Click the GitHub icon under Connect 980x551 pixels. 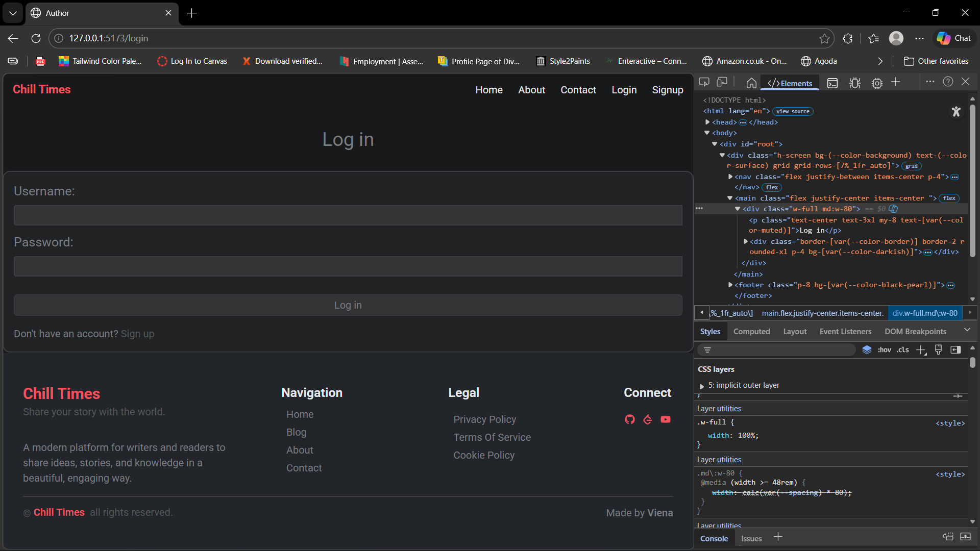coord(630,419)
